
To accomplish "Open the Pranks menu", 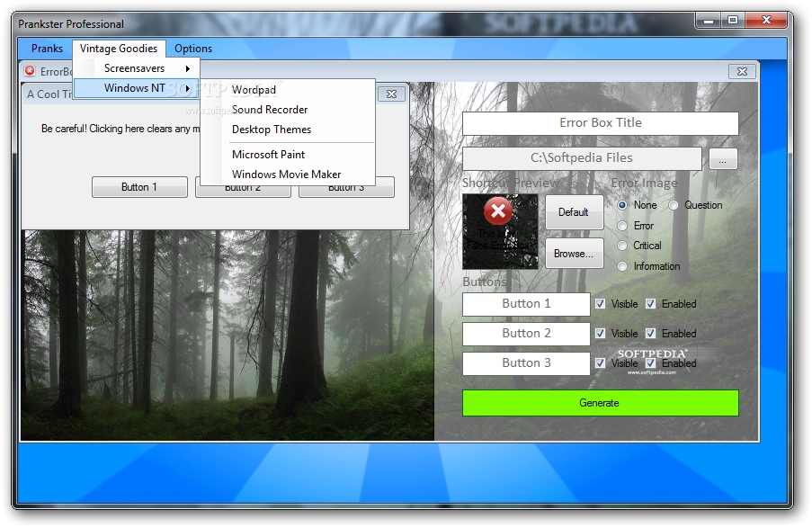I will click(47, 49).
